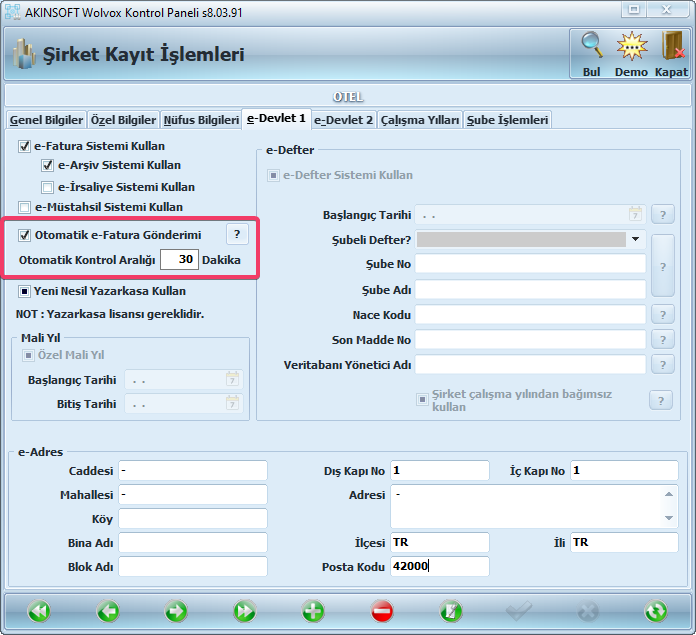696x635 pixels.
Task: Click help button next to Veritabanı Yönetici Adı
Action: coord(663,364)
